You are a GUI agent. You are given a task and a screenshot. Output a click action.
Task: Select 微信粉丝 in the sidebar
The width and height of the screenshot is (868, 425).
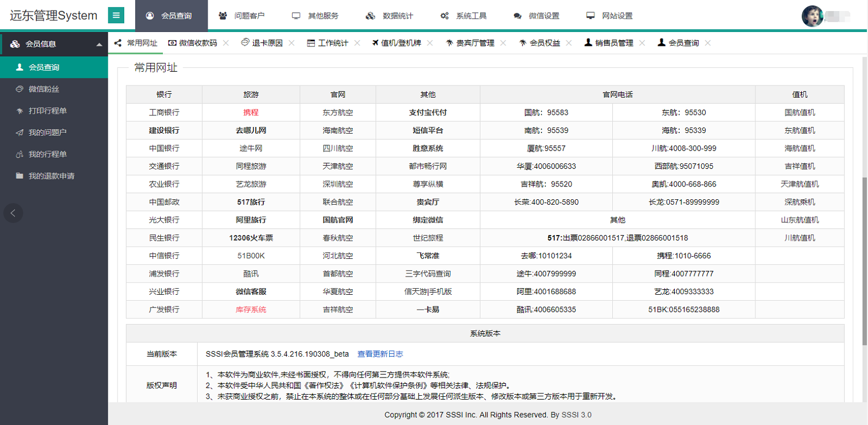(x=54, y=89)
